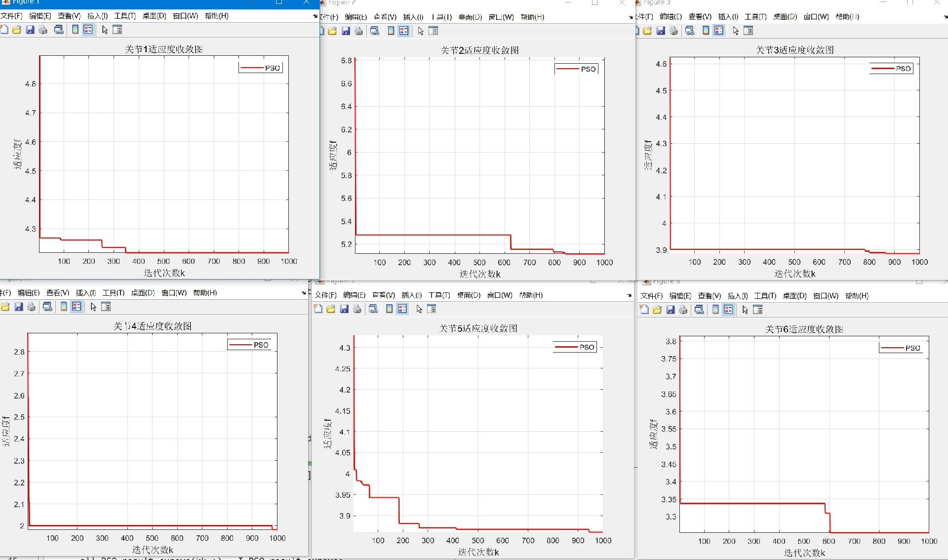The width and height of the screenshot is (948, 560).
Task: Click PSO legend box in 关节2 plot
Action: click(x=576, y=69)
